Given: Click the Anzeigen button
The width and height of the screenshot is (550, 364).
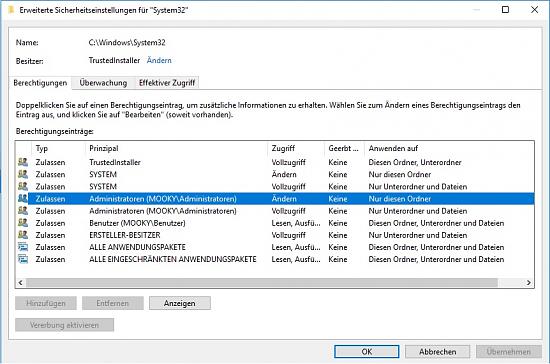Looking at the screenshot, I should 180,303.
